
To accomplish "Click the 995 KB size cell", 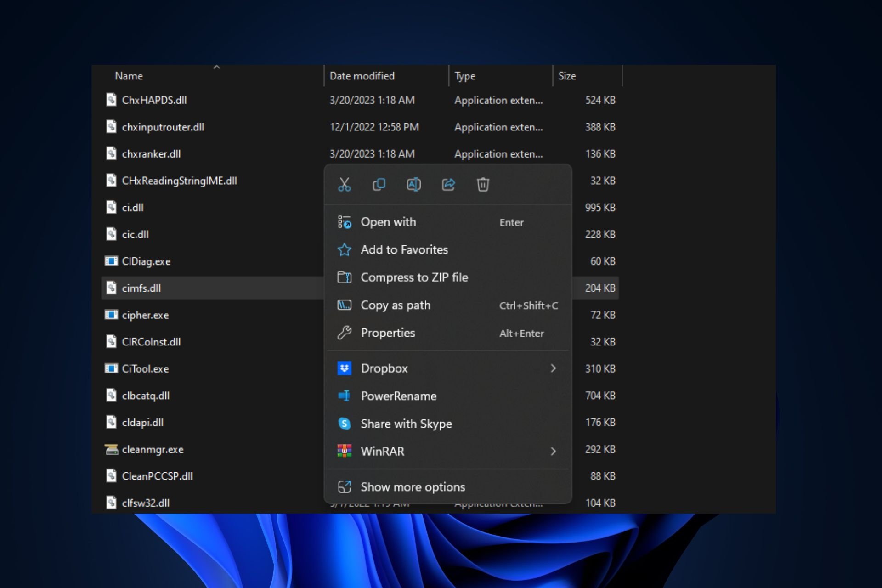I will point(600,208).
